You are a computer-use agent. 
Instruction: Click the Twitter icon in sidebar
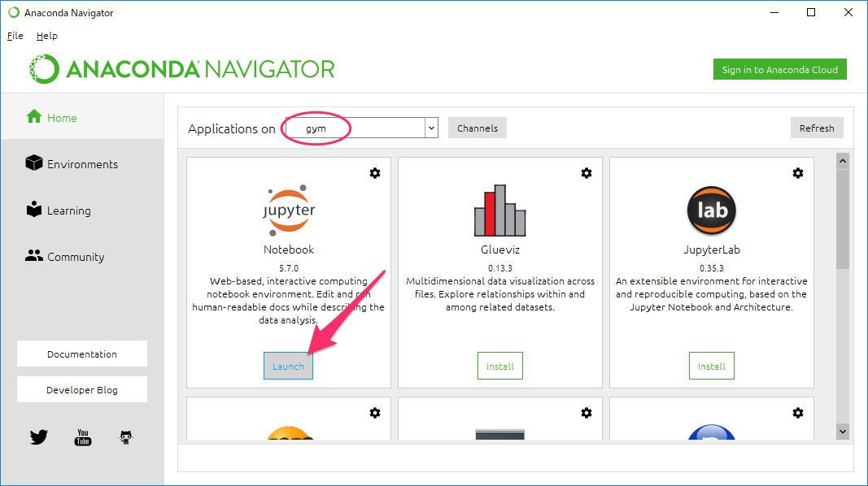click(38, 437)
